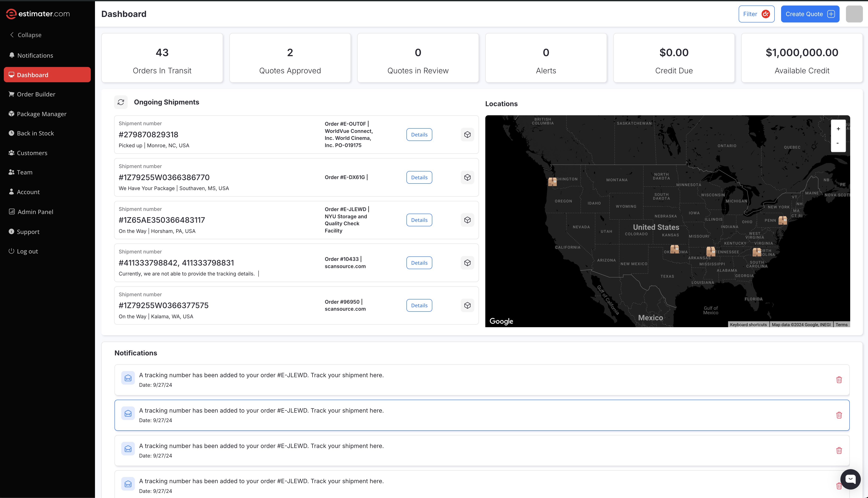Click Create Quote button
This screenshot has height=498, width=868.
(x=810, y=14)
